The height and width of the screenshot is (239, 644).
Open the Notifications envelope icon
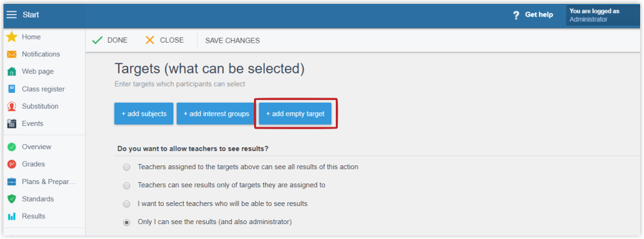pyautogui.click(x=12, y=54)
